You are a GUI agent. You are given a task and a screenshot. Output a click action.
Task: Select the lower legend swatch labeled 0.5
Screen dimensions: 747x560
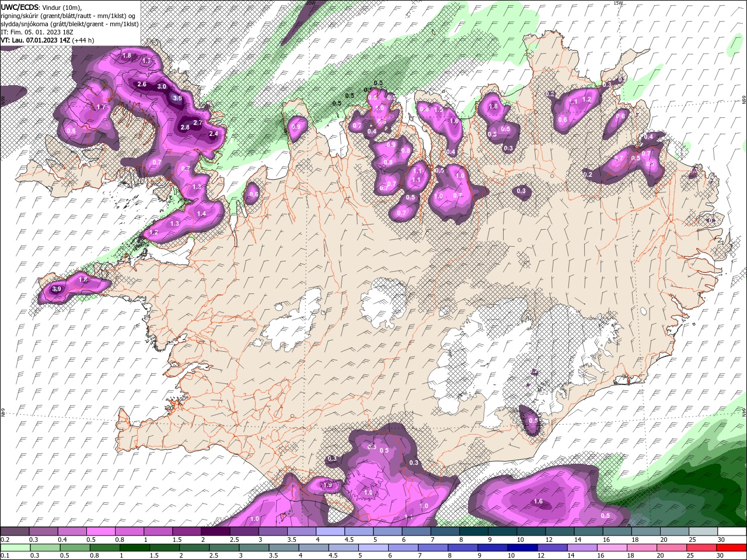(x=74, y=547)
